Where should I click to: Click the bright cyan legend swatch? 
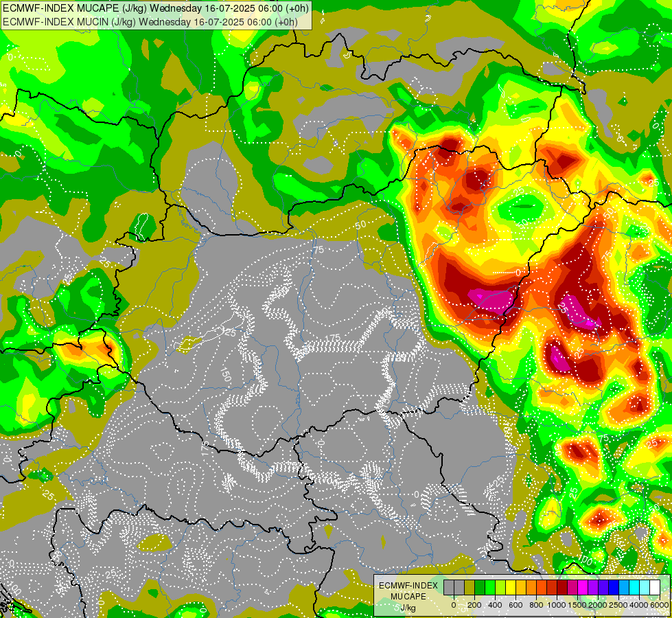[x=635, y=588]
